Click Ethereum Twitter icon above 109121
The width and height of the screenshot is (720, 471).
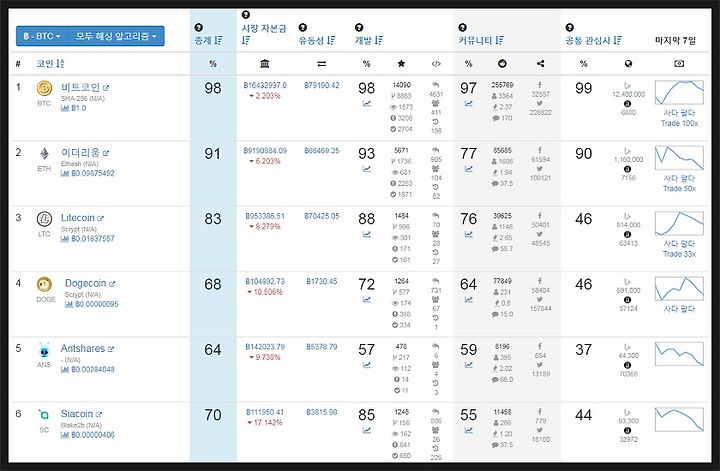[540, 169]
